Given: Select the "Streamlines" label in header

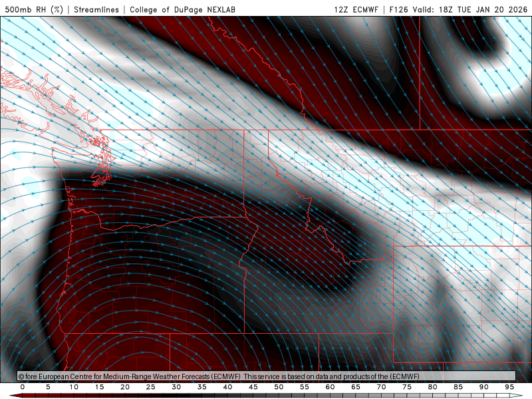Looking at the screenshot, I should (x=96, y=9).
